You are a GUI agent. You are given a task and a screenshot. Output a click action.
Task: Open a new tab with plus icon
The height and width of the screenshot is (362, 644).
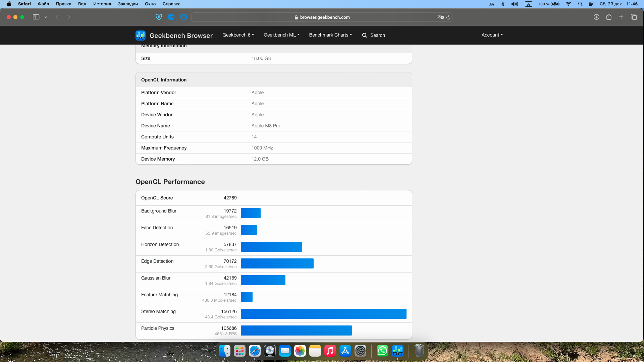tap(621, 17)
